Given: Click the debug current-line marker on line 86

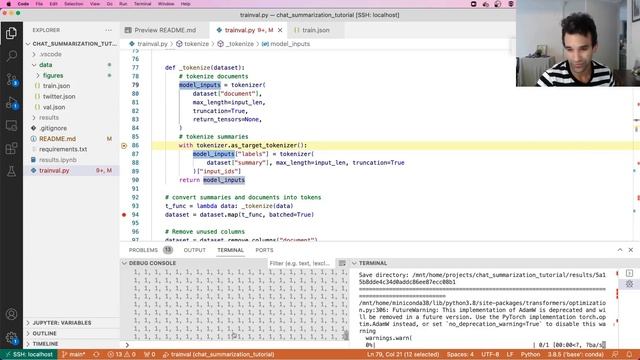Looking at the screenshot, I should click(x=124, y=146).
